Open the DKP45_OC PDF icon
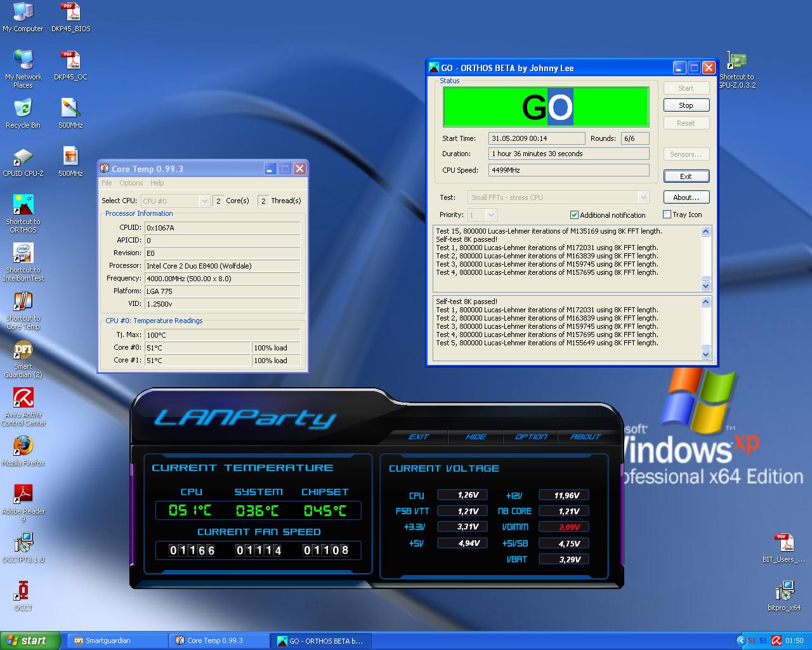 (70, 65)
